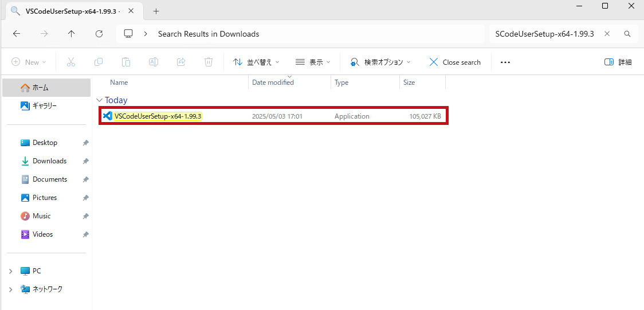Image resolution: width=644 pixels, height=310 pixels.
Task: Click the 105,027 KB size cell
Action: point(425,116)
